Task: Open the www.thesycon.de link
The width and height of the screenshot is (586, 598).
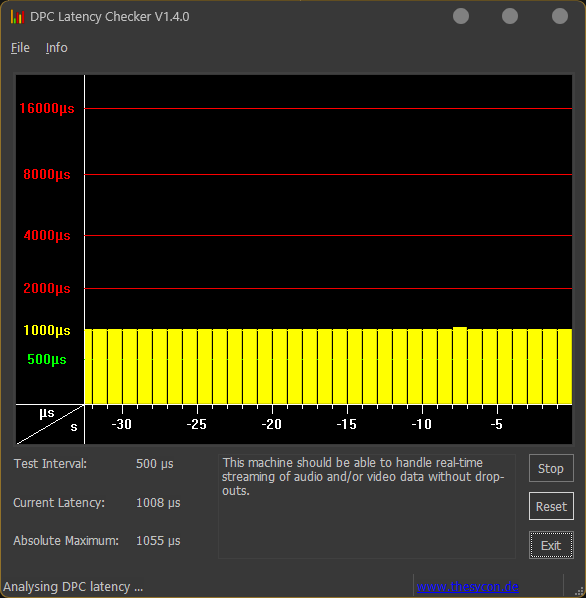Action: [467, 586]
